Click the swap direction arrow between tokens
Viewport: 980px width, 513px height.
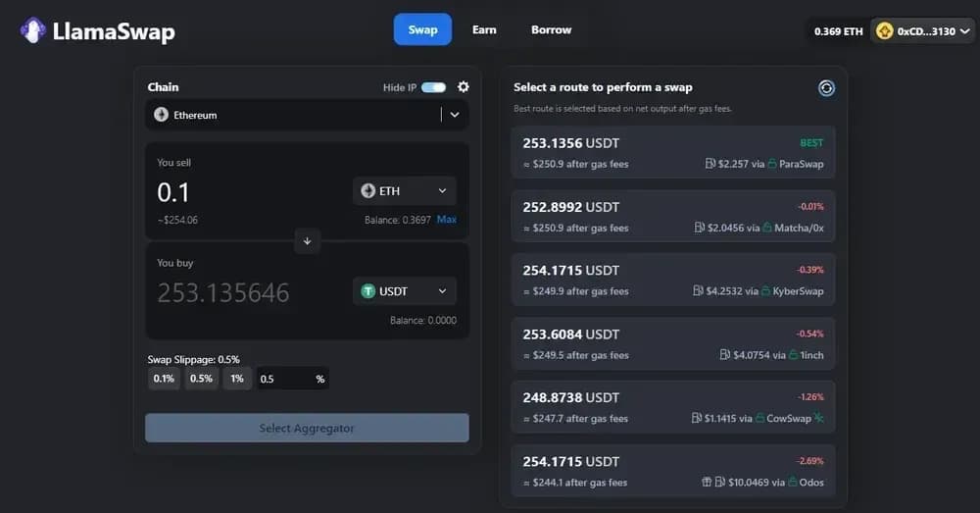tap(307, 241)
